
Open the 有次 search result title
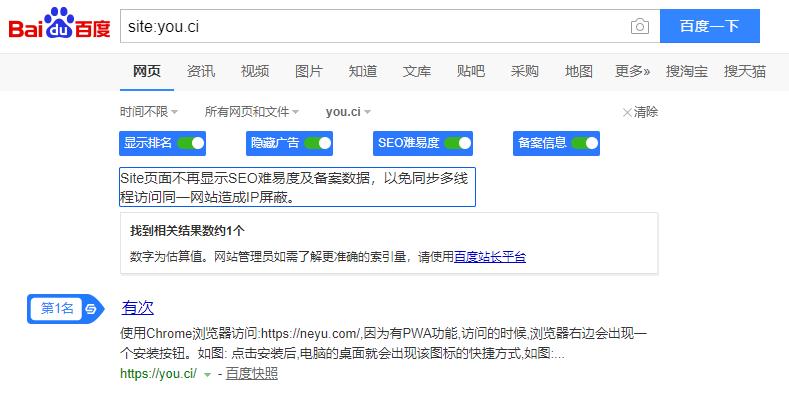(137, 307)
